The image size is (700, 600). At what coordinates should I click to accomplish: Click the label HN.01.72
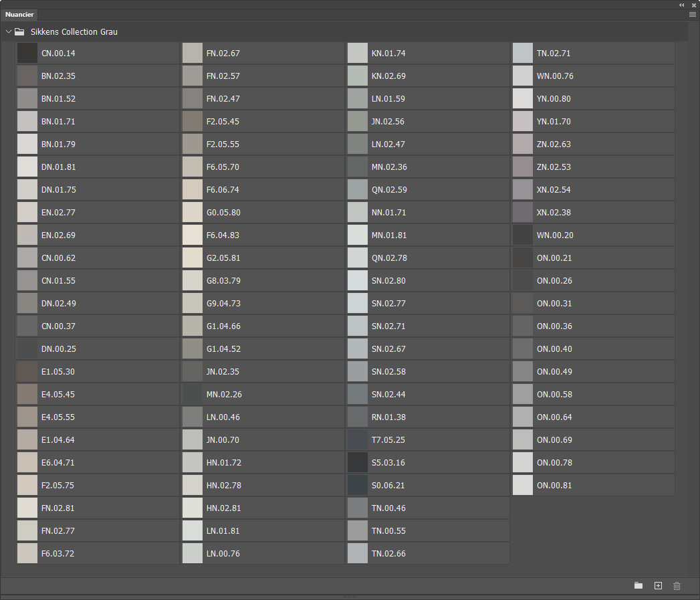click(224, 462)
